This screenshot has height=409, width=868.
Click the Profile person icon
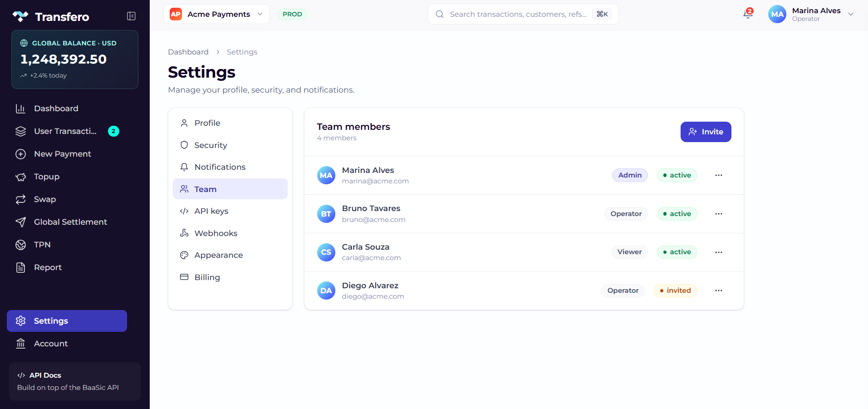coord(184,123)
